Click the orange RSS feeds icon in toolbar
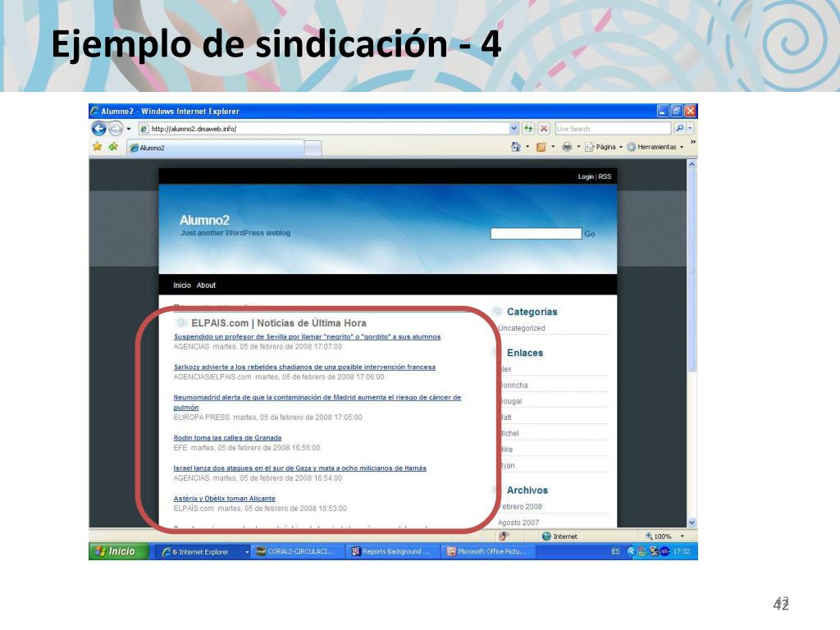 pos(541,147)
